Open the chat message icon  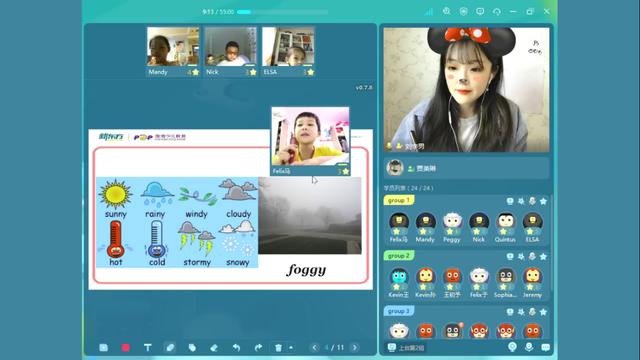[545, 347]
